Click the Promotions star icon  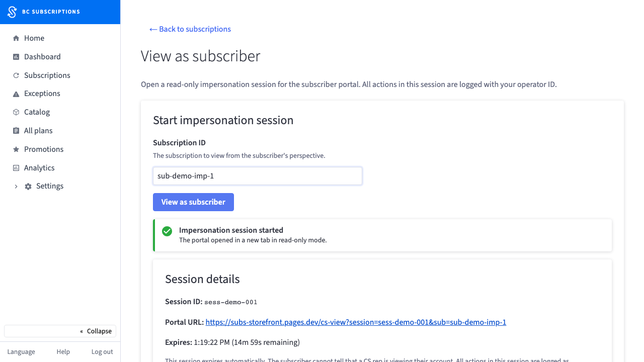(16, 149)
